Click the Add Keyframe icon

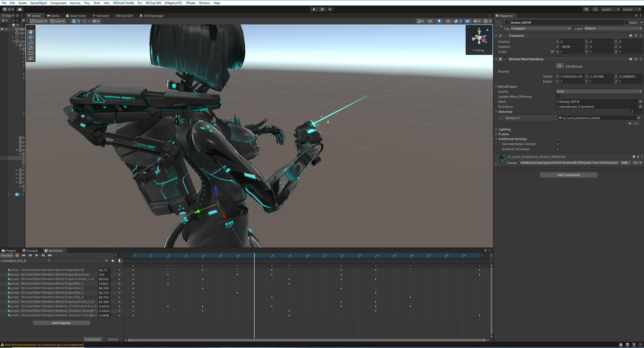[113, 261]
